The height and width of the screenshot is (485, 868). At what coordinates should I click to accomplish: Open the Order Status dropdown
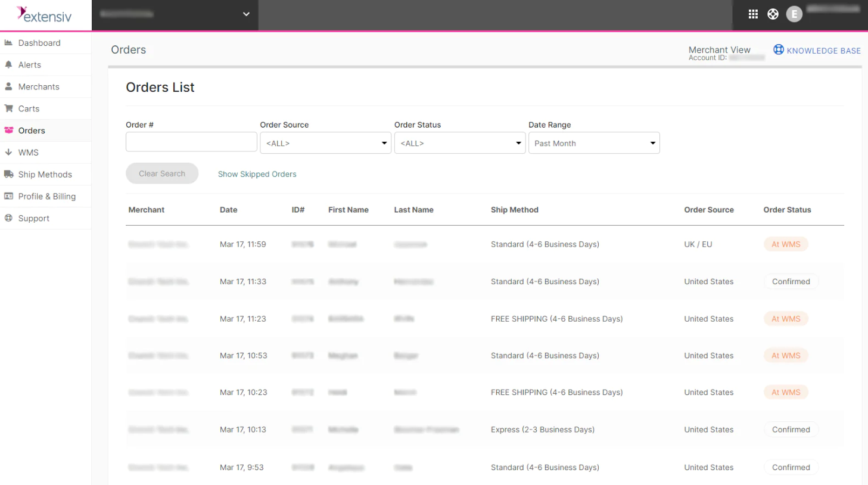point(459,143)
